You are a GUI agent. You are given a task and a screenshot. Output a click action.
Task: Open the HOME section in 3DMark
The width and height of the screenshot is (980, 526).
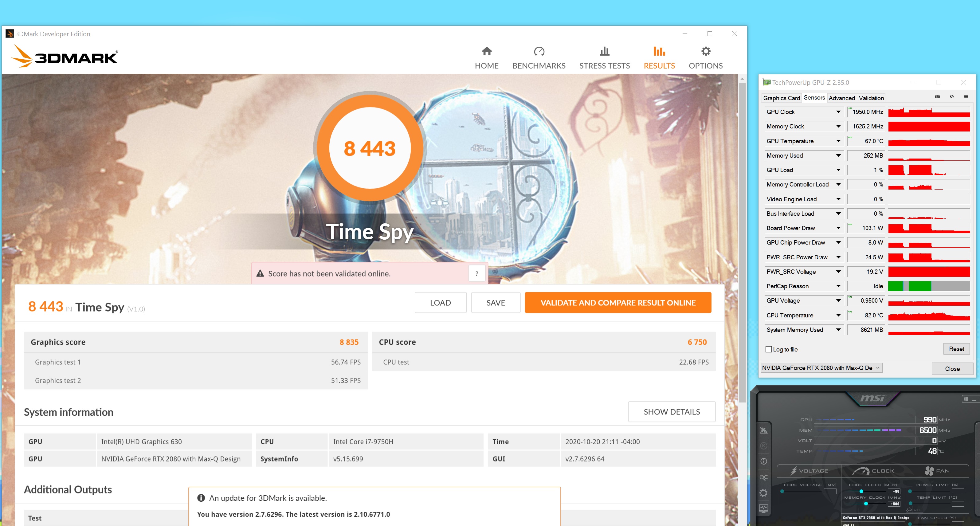(487, 58)
